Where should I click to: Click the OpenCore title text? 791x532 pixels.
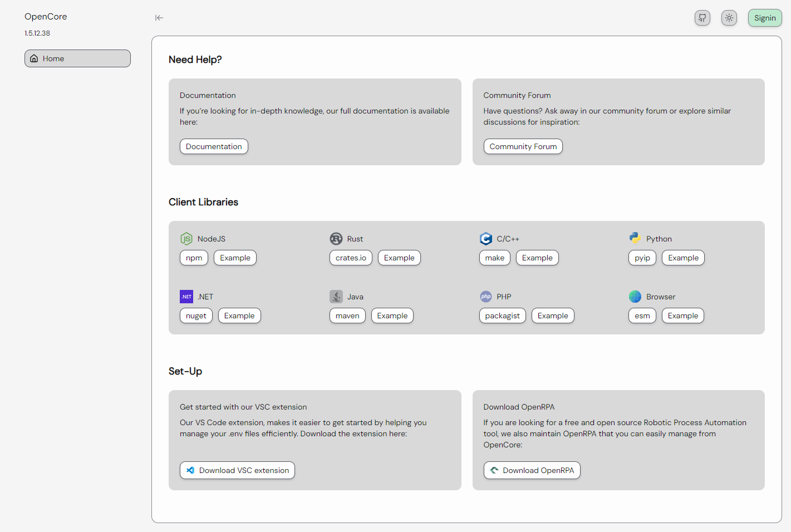[46, 17]
